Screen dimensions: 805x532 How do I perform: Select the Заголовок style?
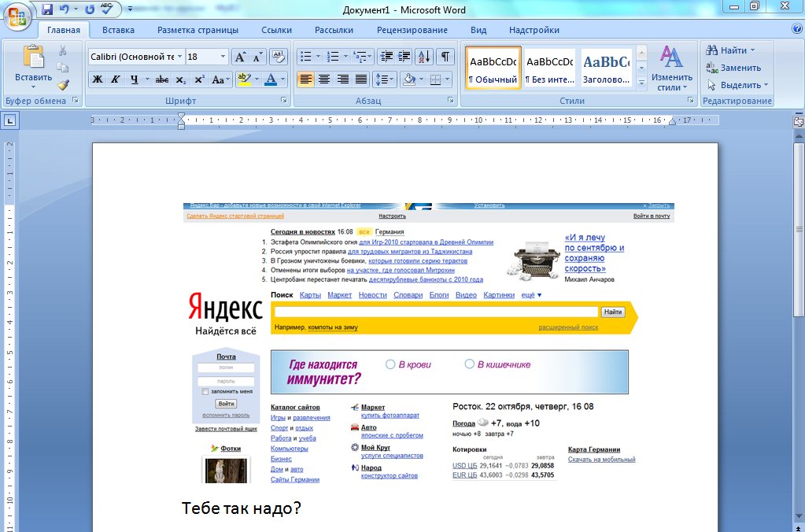(x=606, y=68)
